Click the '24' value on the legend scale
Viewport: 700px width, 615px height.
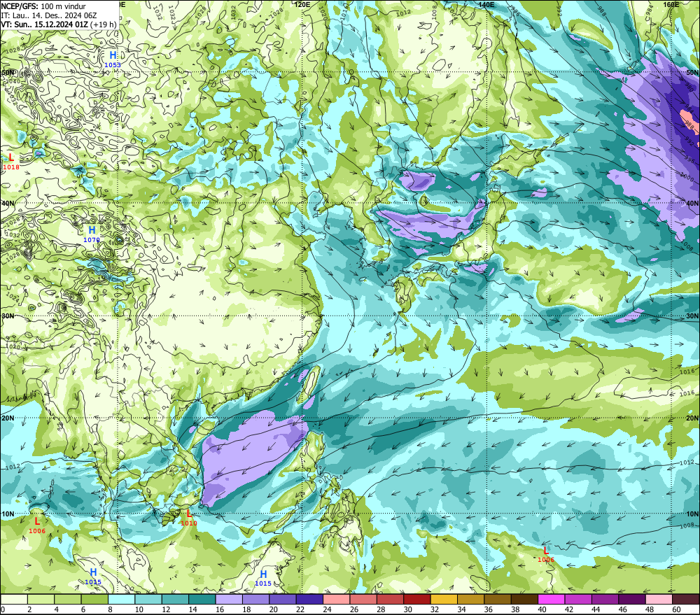327,609
